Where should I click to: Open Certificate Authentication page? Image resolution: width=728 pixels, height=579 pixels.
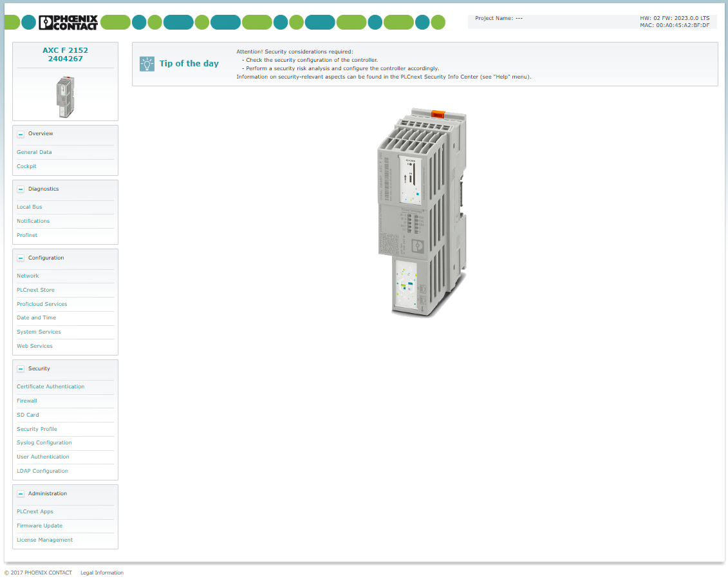pos(51,386)
